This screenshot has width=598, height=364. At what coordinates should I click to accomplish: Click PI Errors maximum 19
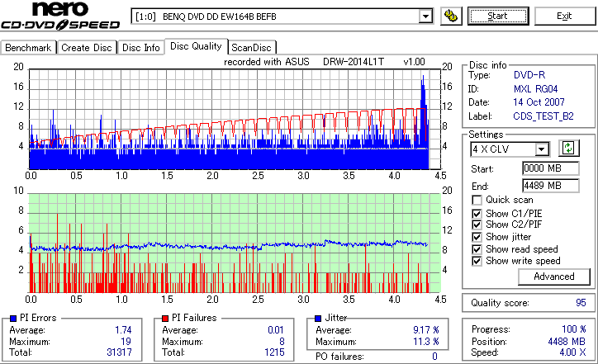(126, 342)
